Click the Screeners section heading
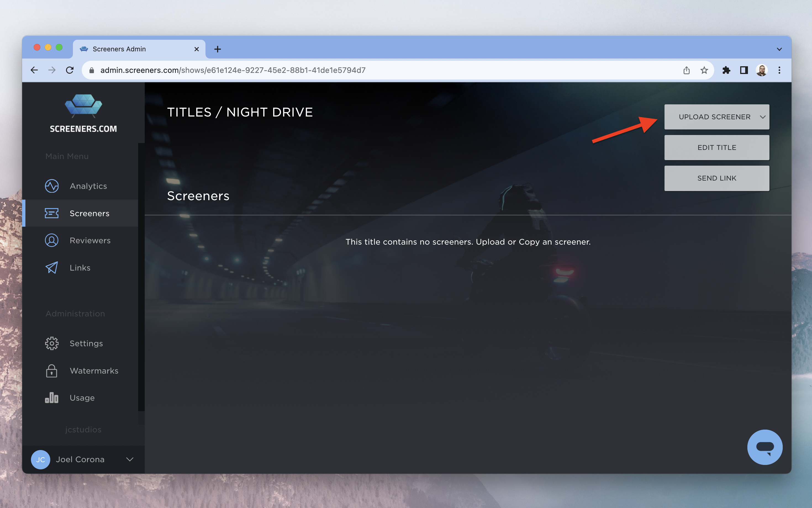 (198, 196)
